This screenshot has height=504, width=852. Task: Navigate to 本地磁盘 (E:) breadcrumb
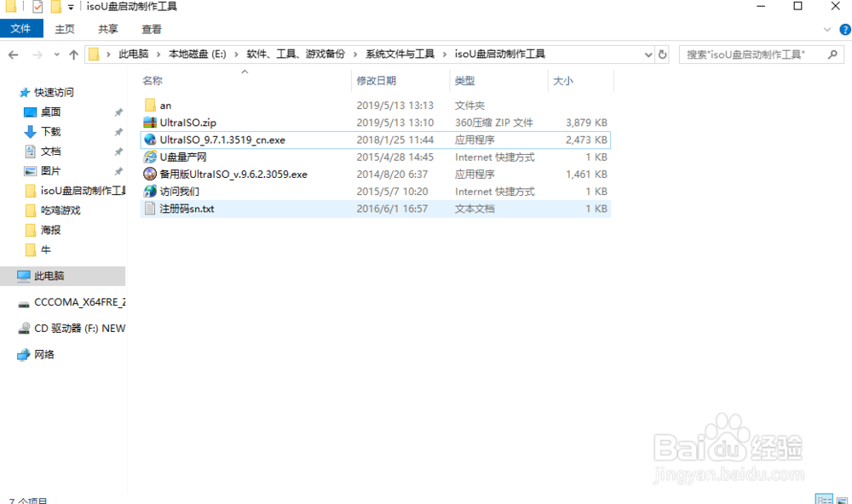point(198,54)
